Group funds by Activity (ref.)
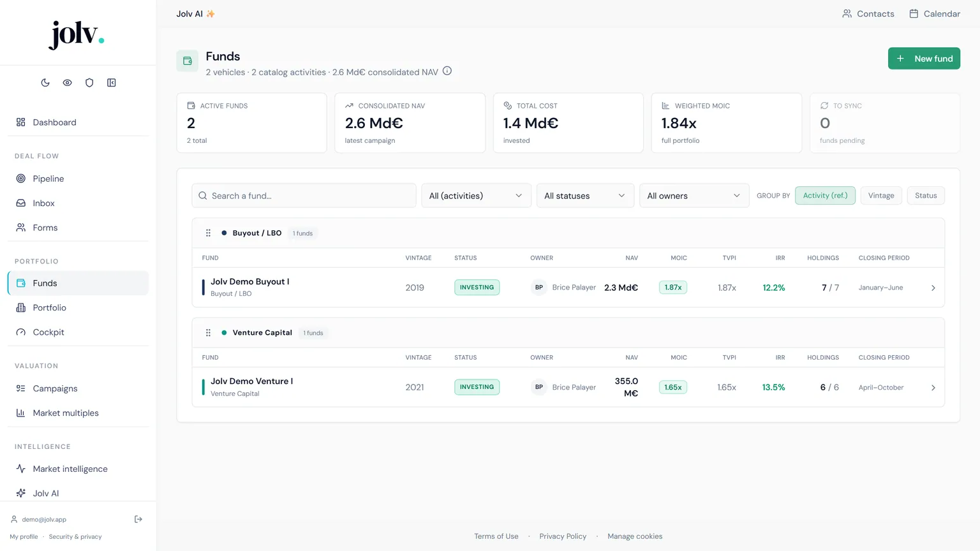 point(825,196)
